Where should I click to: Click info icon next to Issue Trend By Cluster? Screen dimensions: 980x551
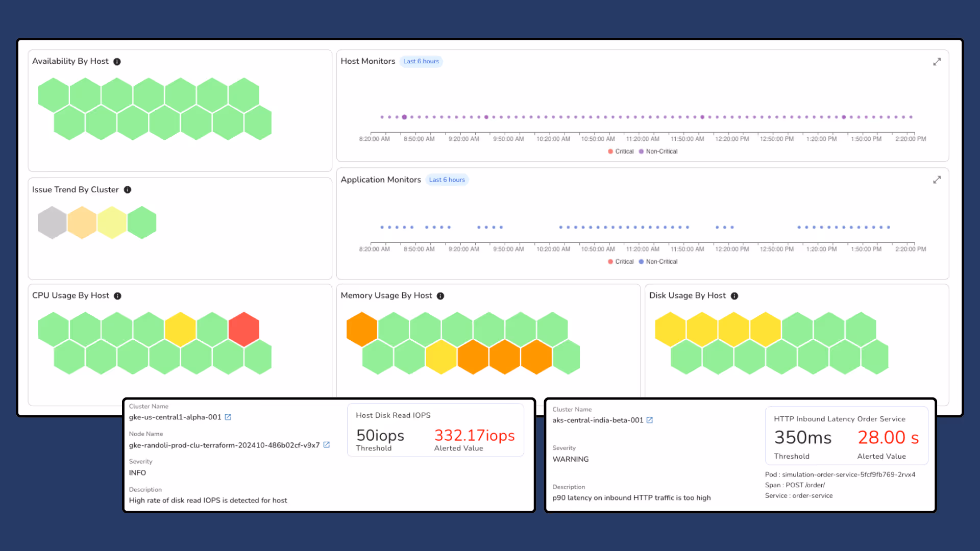coord(128,190)
